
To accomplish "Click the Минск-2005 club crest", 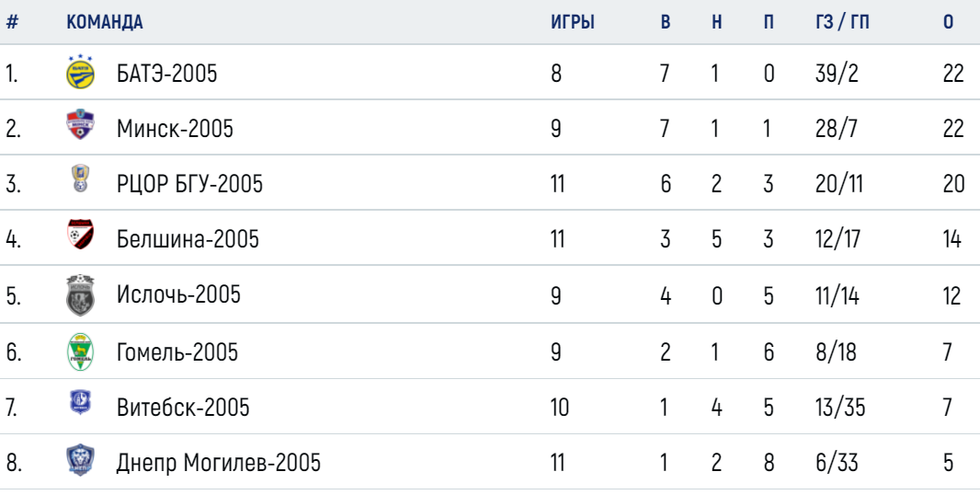I will 80,124.
